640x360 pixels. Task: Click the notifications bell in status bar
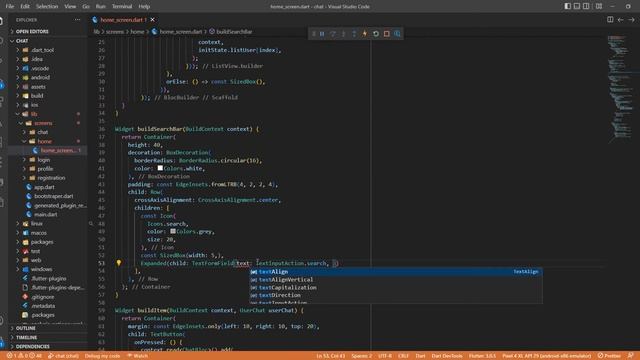(x=631, y=356)
